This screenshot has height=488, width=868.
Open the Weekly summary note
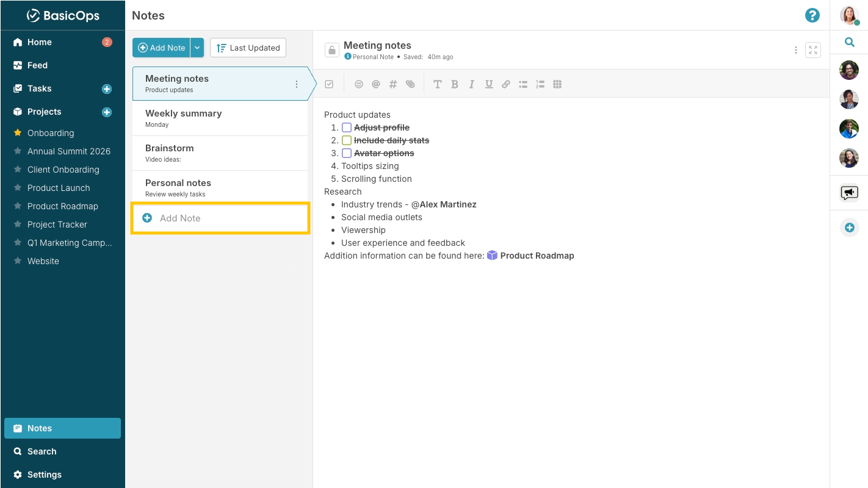(x=220, y=118)
